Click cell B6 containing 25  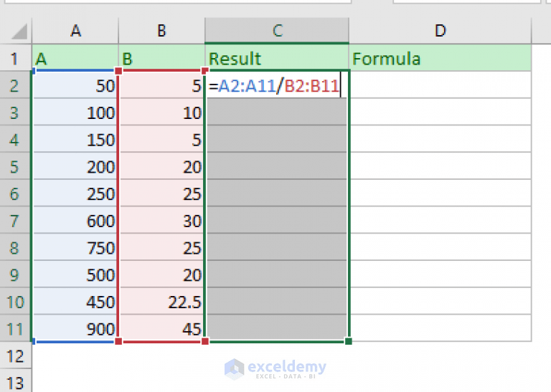pos(161,193)
